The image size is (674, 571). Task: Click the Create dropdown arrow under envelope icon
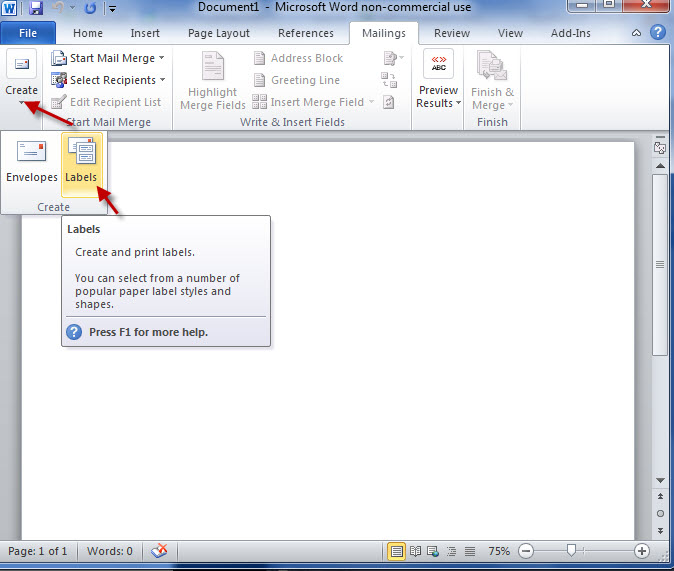(x=21, y=102)
